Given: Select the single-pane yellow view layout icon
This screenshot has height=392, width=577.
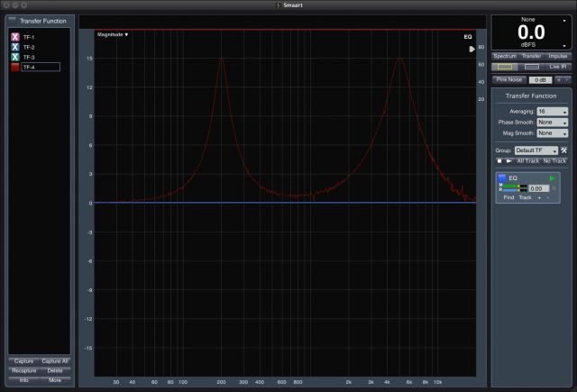Looking at the screenshot, I should coord(506,67).
